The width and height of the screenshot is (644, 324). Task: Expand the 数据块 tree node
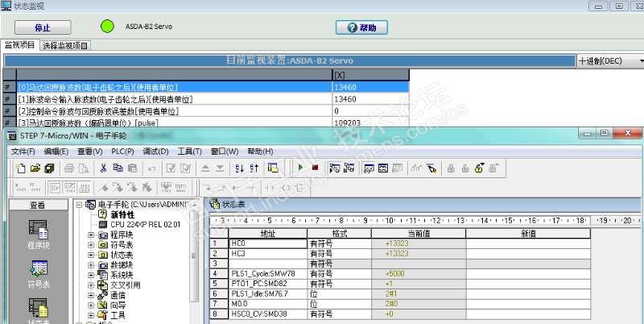[x=91, y=265]
